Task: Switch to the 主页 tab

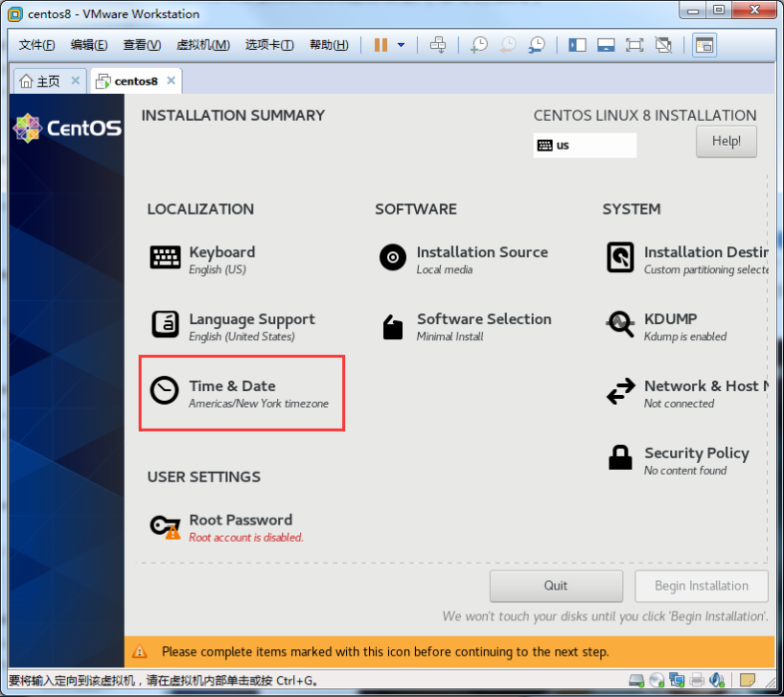Action: [x=40, y=81]
